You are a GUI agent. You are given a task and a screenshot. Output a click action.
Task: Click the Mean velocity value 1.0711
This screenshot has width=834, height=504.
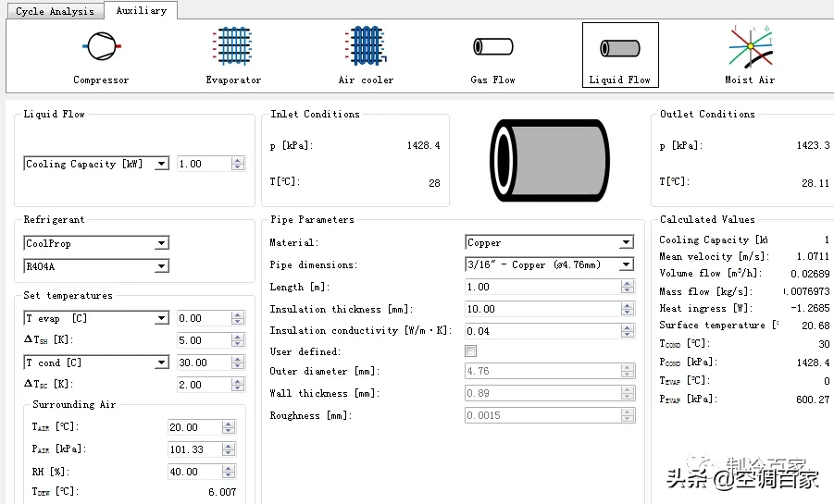(x=813, y=256)
